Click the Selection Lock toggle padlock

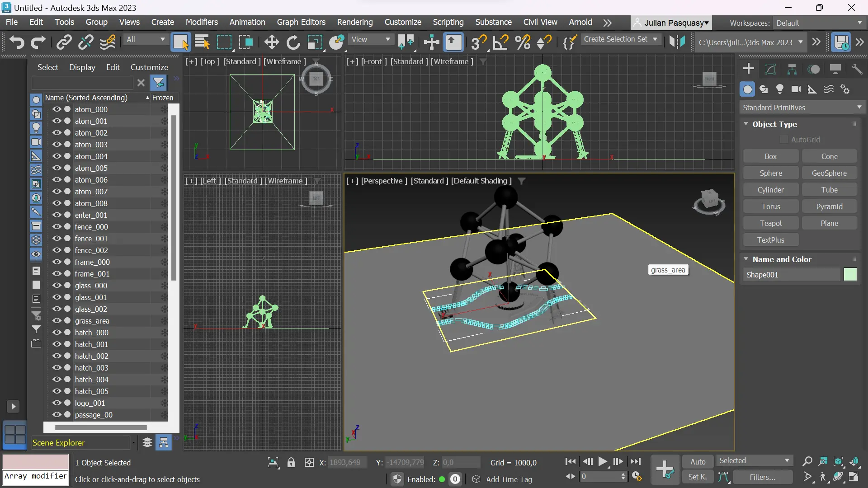[291, 463]
